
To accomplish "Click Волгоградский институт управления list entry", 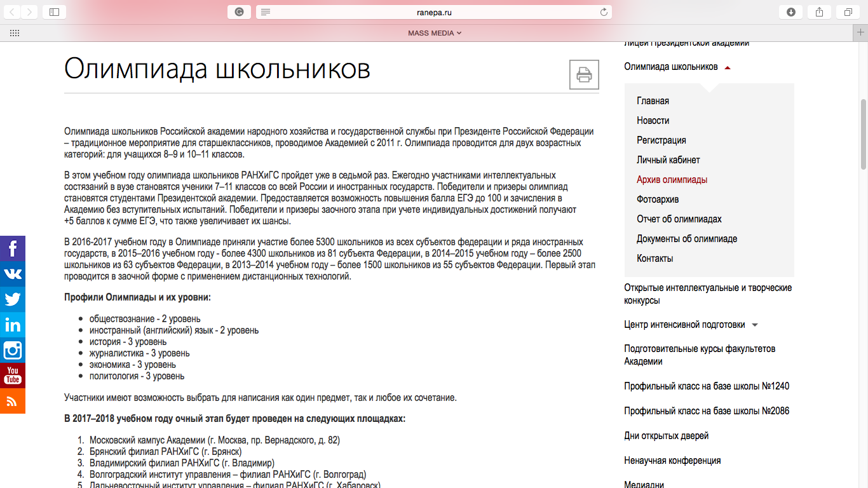I will (x=227, y=474).
